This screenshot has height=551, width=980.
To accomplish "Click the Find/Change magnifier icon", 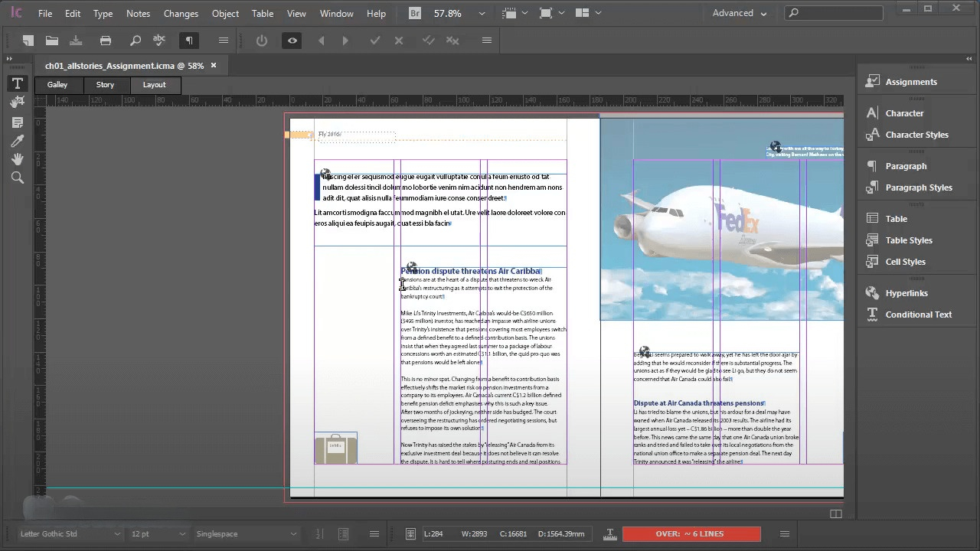I will coord(136,41).
